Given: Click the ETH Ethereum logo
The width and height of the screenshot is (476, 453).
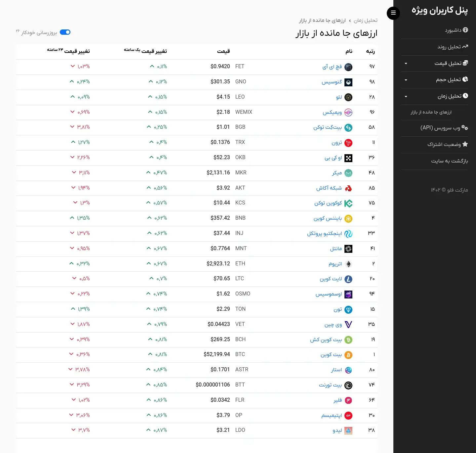Looking at the screenshot, I should click(x=348, y=264).
